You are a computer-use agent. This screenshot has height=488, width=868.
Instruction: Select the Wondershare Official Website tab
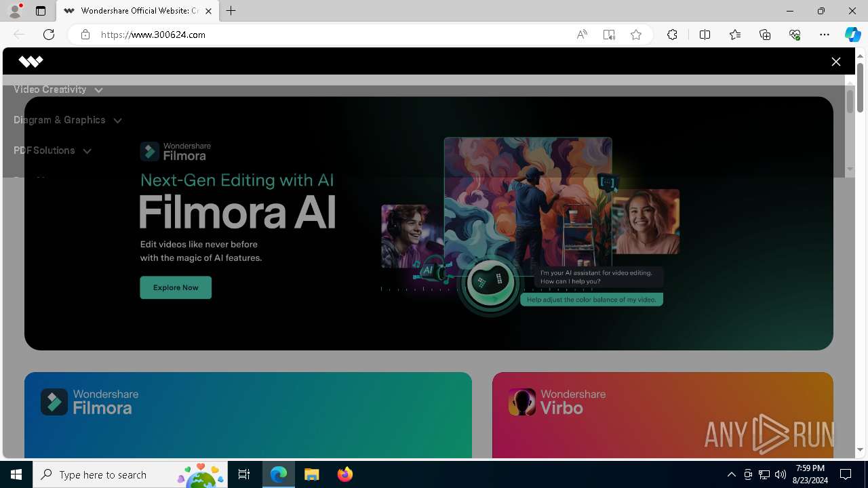(138, 11)
